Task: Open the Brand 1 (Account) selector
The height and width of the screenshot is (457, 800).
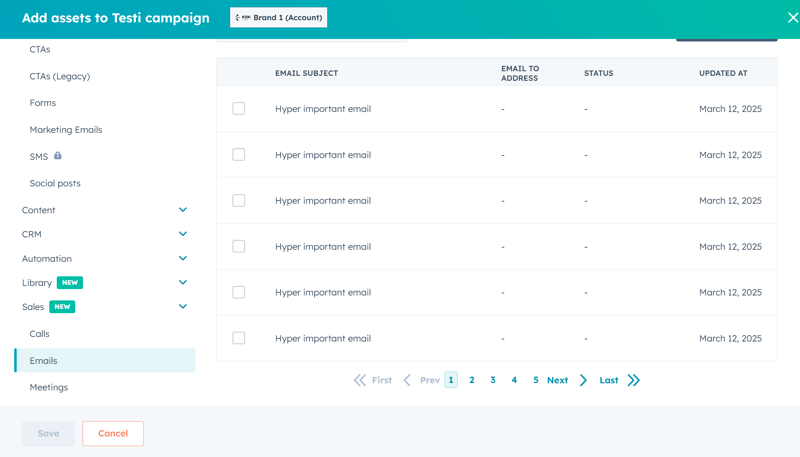Action: click(279, 17)
